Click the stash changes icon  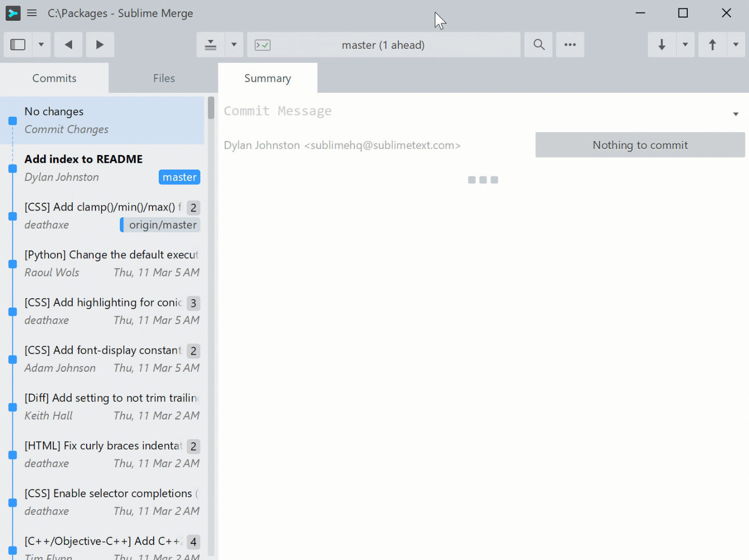(x=211, y=45)
